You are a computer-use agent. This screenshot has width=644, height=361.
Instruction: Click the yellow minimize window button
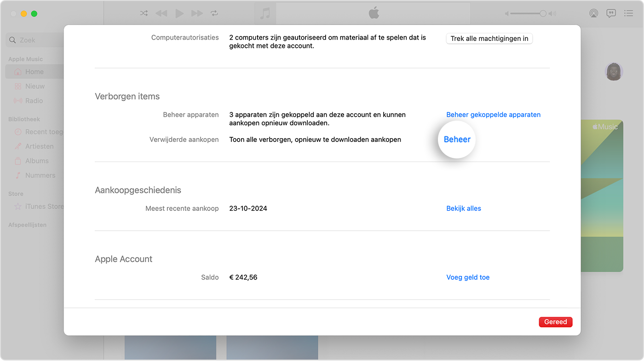coord(24,13)
